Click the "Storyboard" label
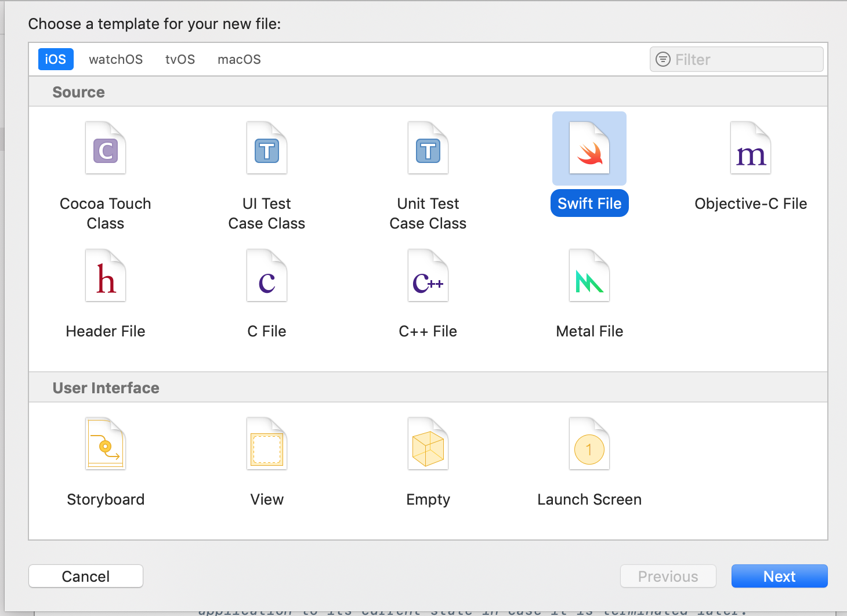The image size is (847, 616). 106,499
